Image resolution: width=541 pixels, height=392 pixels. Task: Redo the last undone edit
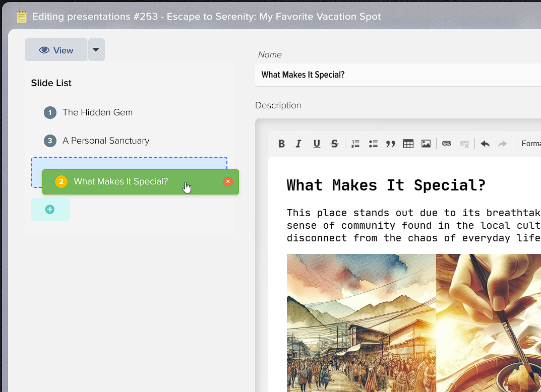click(503, 144)
